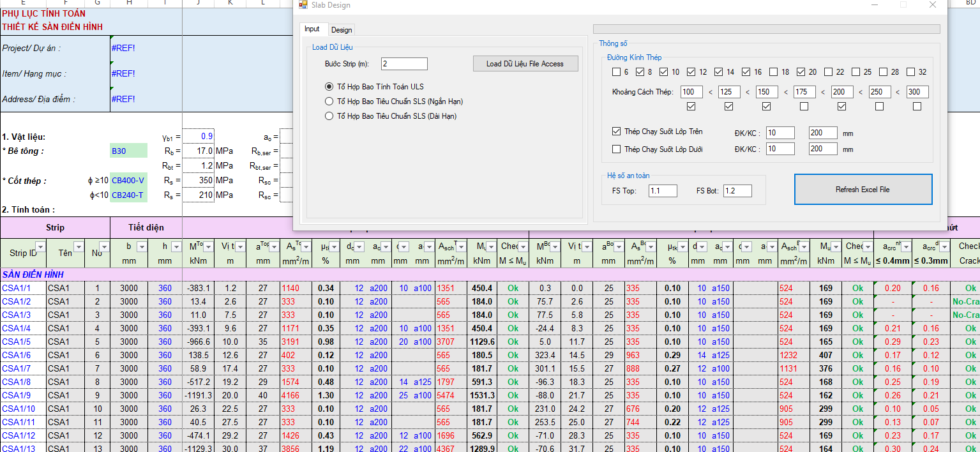Screen dimensions: 980x452
Task: Switch to the Design tab
Action: pos(342,30)
